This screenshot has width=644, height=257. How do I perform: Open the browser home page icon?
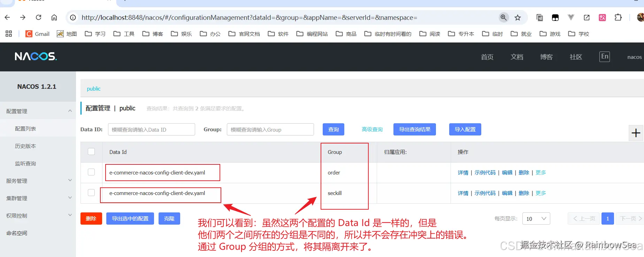[x=54, y=17]
